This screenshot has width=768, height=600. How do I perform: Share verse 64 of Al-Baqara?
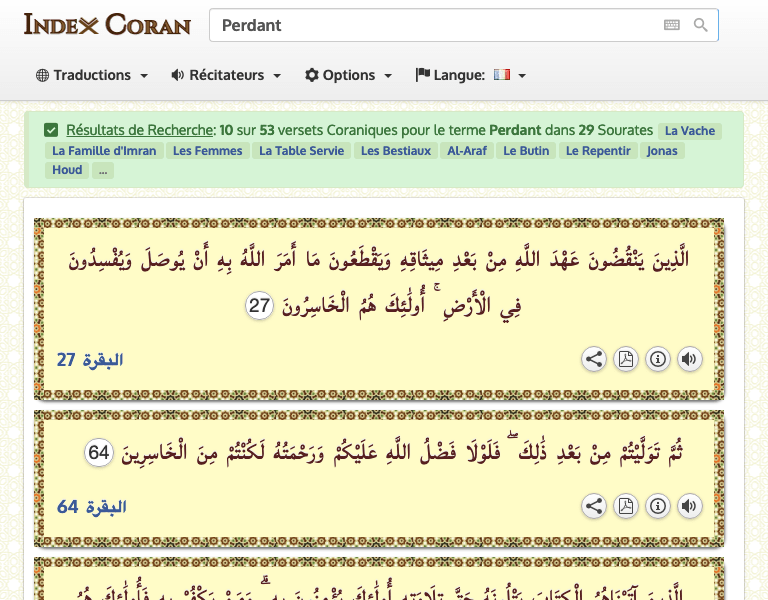tap(594, 507)
